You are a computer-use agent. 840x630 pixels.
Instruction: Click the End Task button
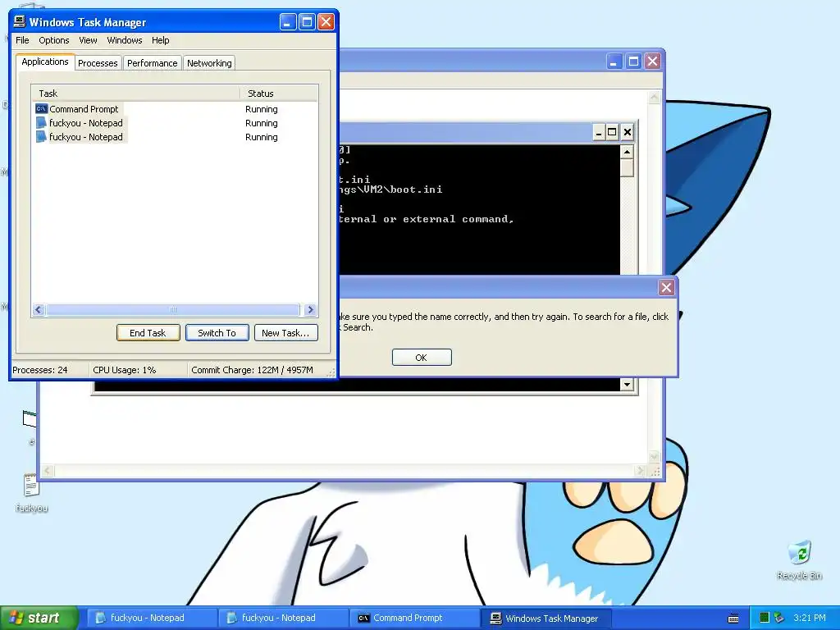(x=148, y=333)
